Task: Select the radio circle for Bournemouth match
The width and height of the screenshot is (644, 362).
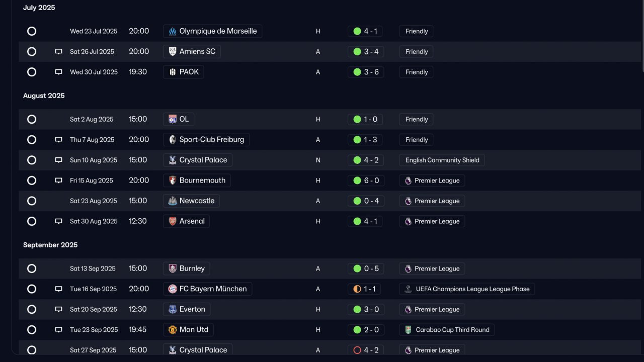Action: tap(32, 180)
